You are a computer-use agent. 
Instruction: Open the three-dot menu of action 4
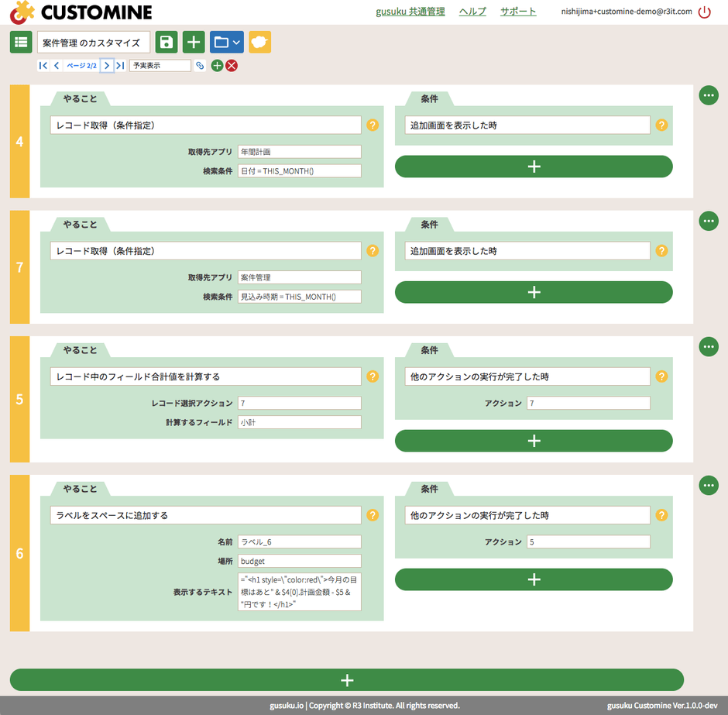tap(709, 95)
